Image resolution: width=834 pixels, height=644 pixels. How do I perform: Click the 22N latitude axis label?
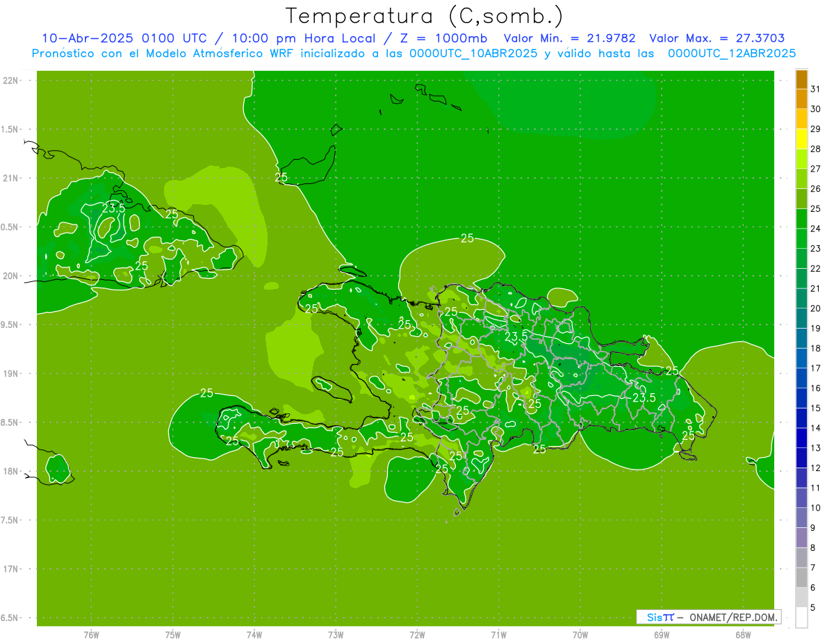[11, 80]
